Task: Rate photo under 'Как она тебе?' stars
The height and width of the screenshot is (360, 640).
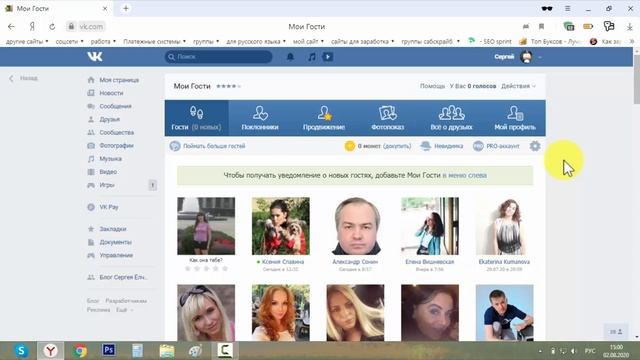Action: tap(206, 269)
